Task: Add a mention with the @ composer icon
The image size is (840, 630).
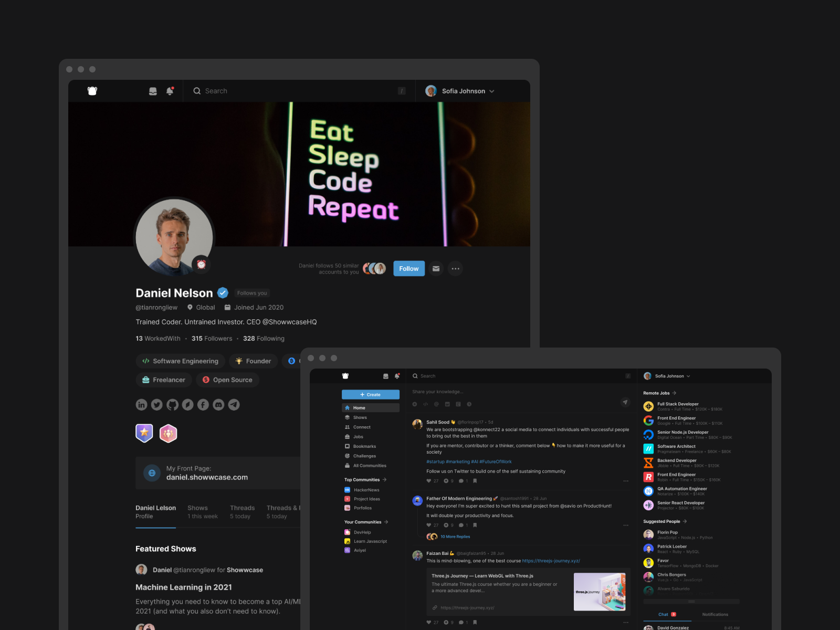Action: point(436,404)
